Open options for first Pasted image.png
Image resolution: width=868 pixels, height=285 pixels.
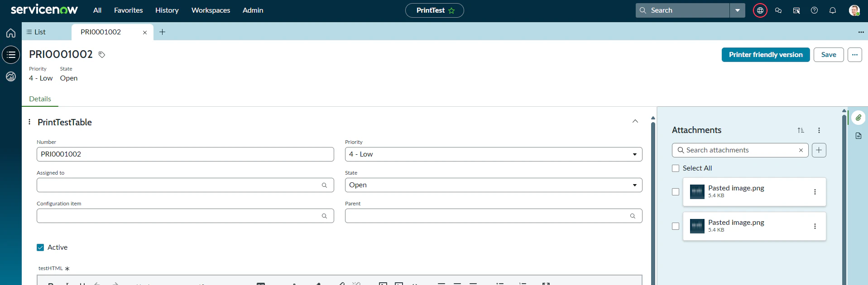[x=815, y=192]
